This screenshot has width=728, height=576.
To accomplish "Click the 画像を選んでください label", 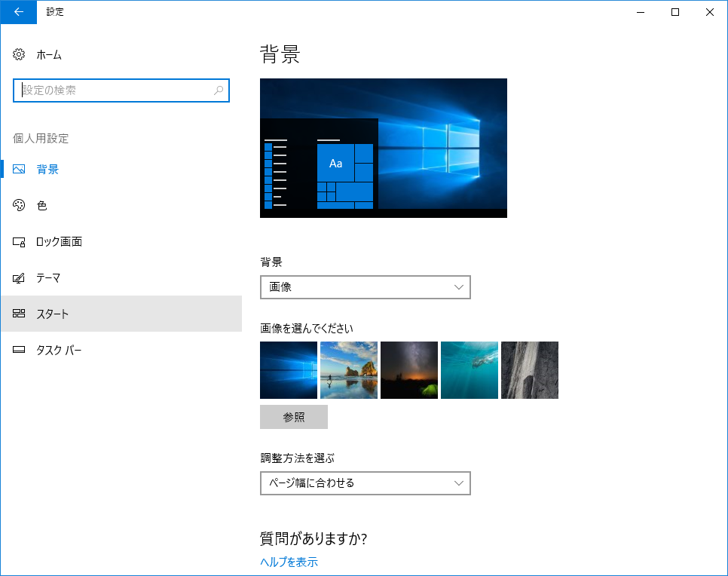I will tap(307, 329).
